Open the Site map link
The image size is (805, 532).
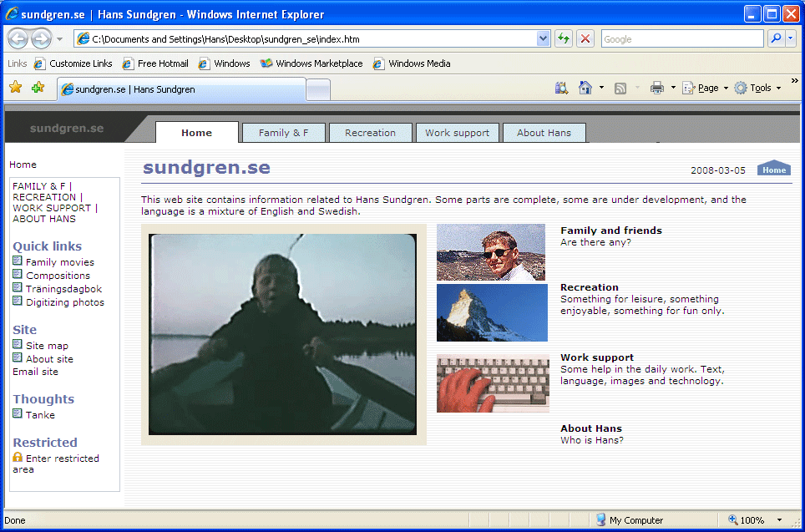pyautogui.click(x=47, y=346)
